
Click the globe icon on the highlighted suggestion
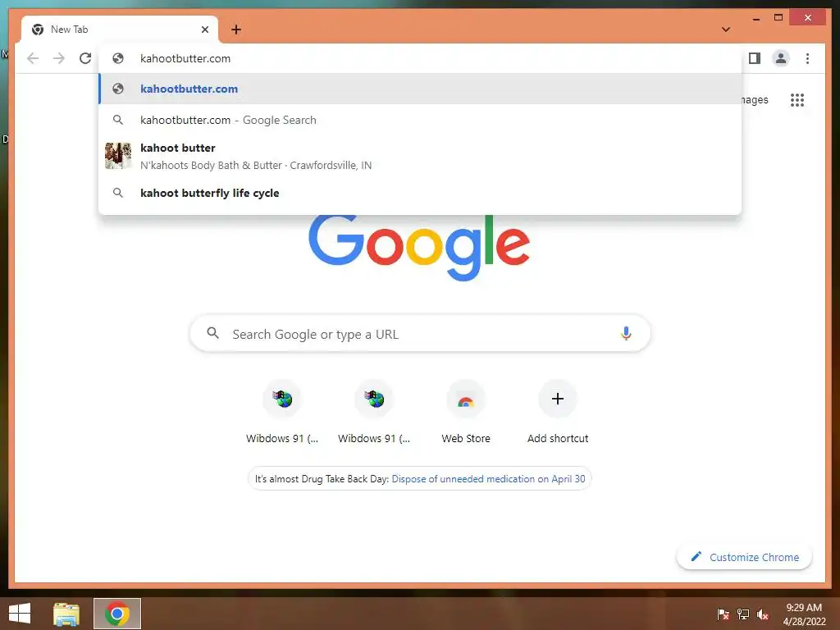pos(118,89)
